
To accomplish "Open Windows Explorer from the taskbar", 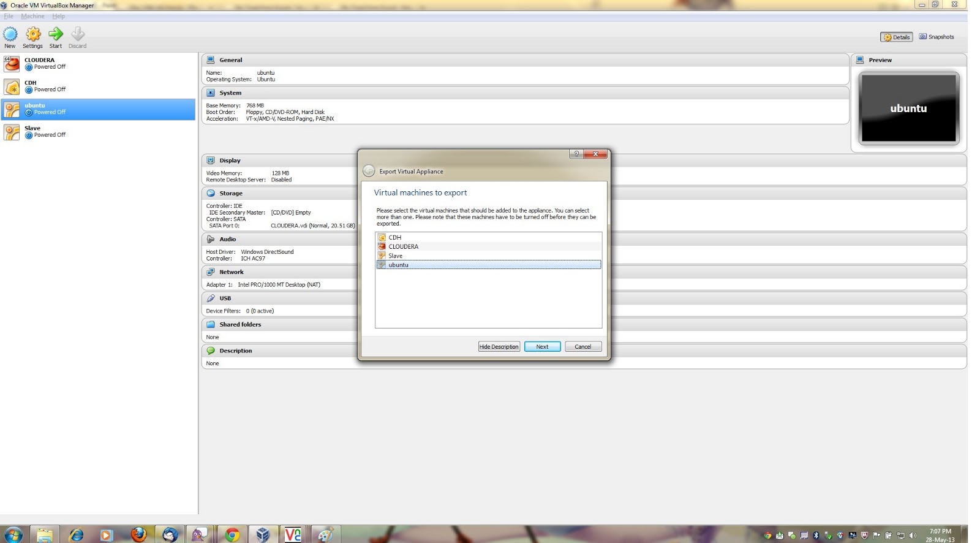I will 45,534.
